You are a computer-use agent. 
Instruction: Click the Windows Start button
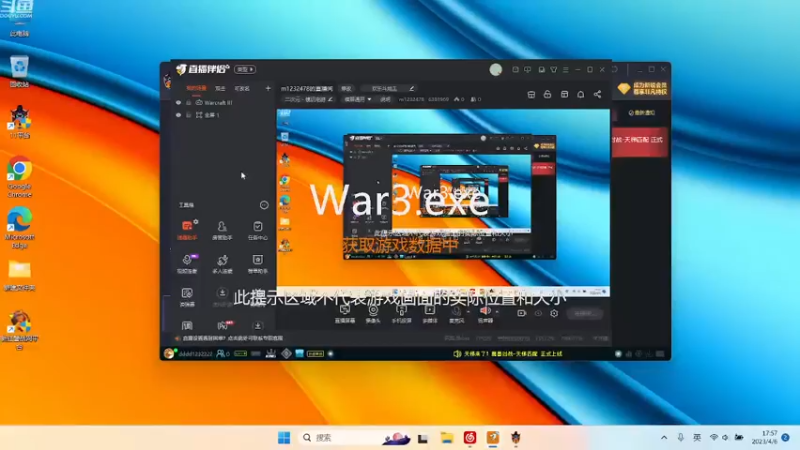284,438
